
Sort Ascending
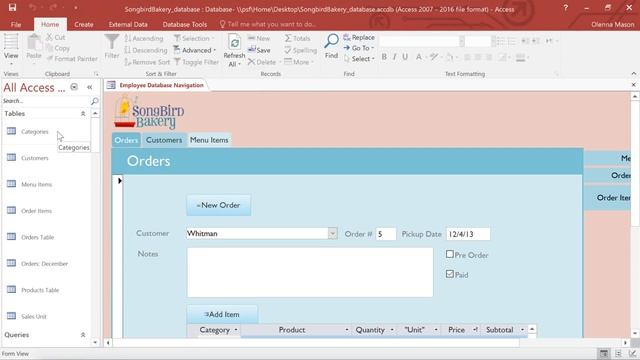(144, 38)
